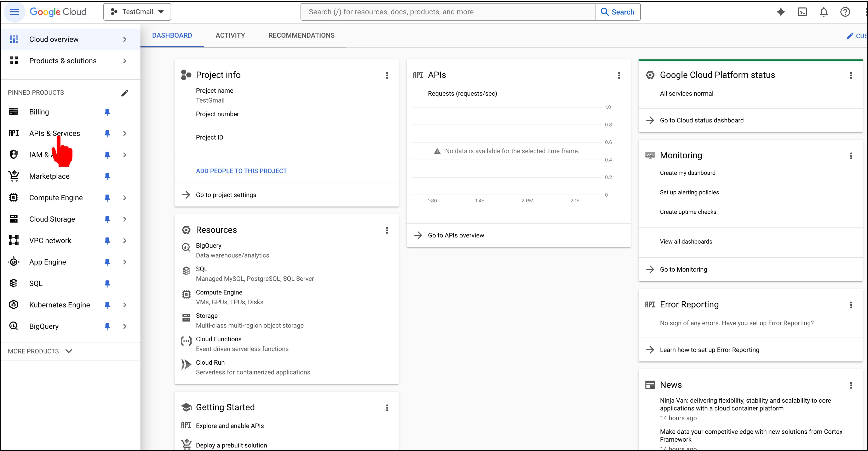This screenshot has height=451, width=868.
Task: Unpin SQL from pinned products
Action: pyautogui.click(x=107, y=284)
